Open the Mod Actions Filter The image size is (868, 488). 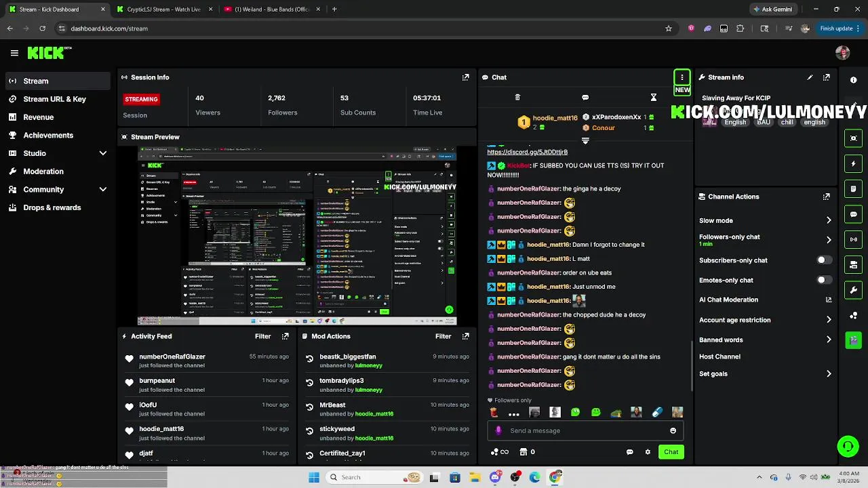[x=443, y=336]
